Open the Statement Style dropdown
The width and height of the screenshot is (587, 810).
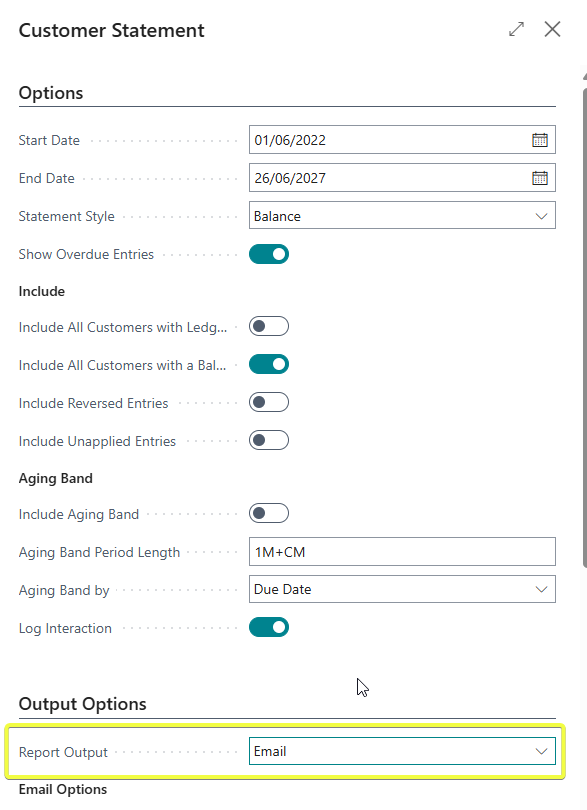pyautogui.click(x=402, y=216)
